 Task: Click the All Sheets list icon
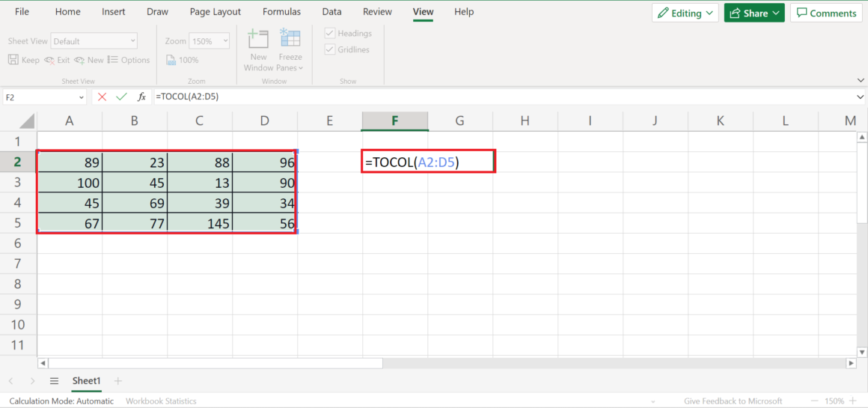[54, 381]
